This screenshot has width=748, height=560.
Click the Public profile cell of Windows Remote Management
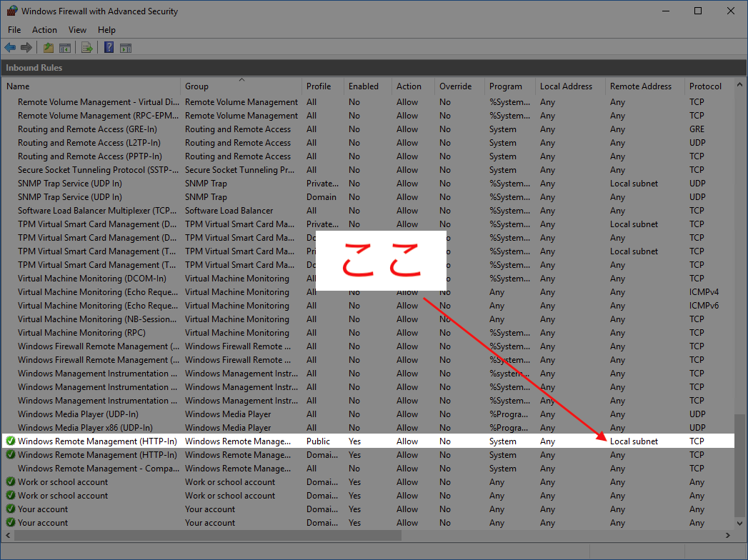[x=318, y=441]
